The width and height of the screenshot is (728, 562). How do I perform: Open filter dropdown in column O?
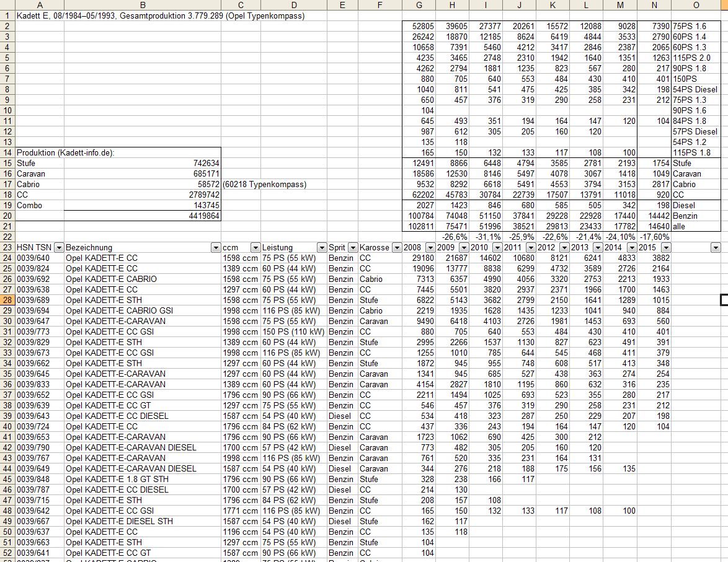pyautogui.click(x=716, y=247)
